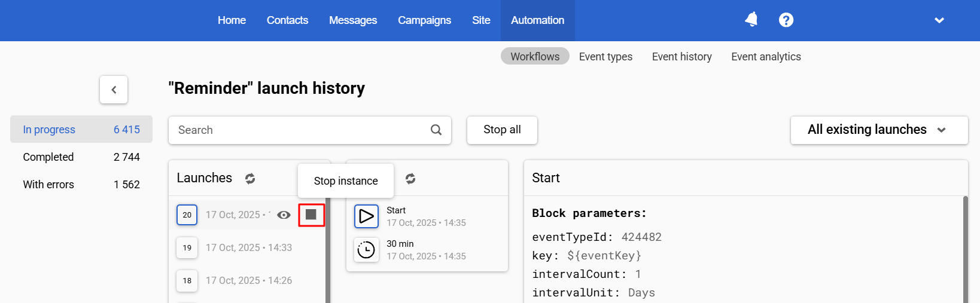Switch to the Event history tab
This screenshot has height=303, width=980.
click(x=682, y=56)
